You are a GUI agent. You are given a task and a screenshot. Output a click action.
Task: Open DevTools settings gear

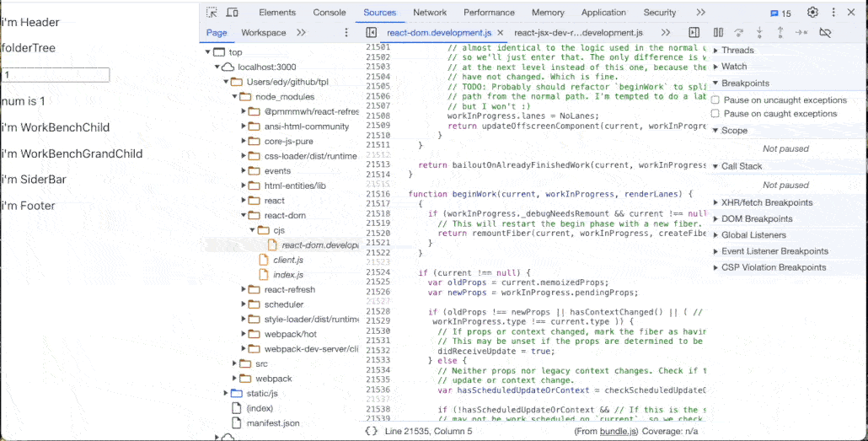click(812, 12)
